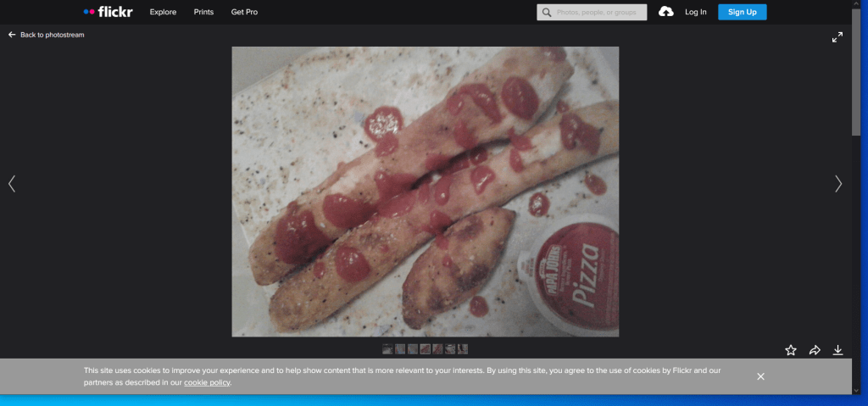This screenshot has height=406, width=868.
Task: Go back to photostream
Action: point(47,35)
